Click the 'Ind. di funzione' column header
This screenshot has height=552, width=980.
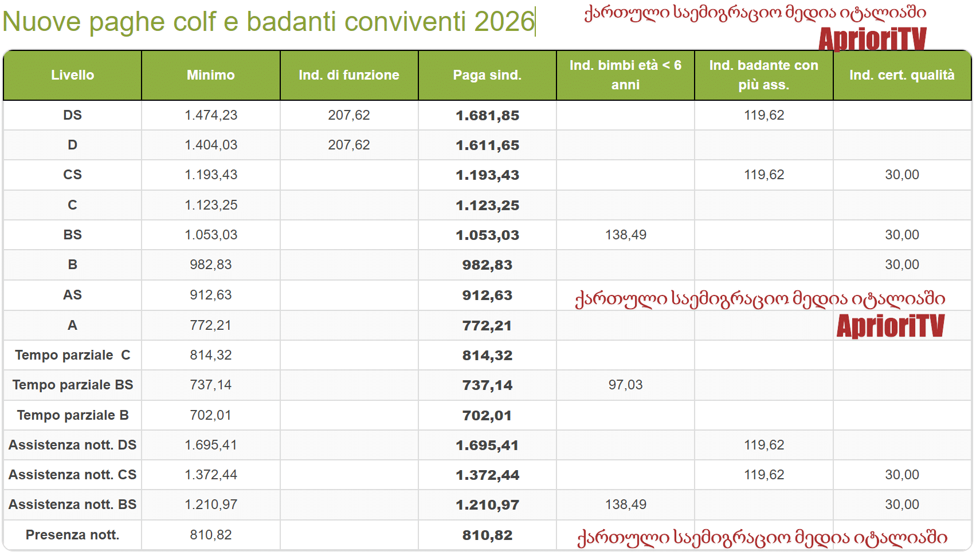(348, 75)
